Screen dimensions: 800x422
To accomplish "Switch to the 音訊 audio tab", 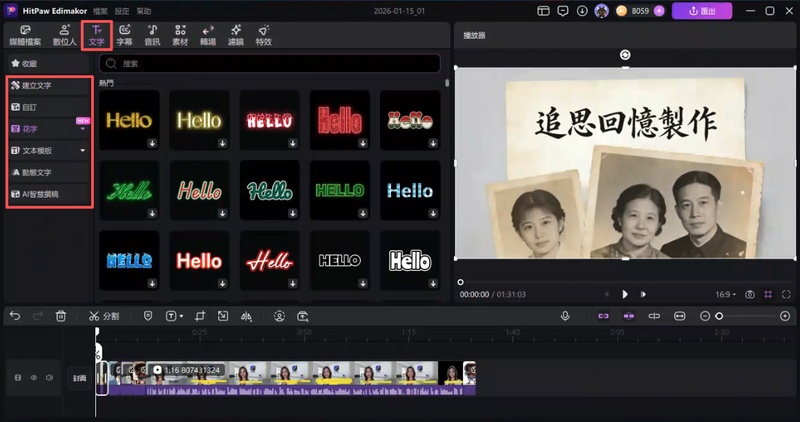I will click(153, 35).
